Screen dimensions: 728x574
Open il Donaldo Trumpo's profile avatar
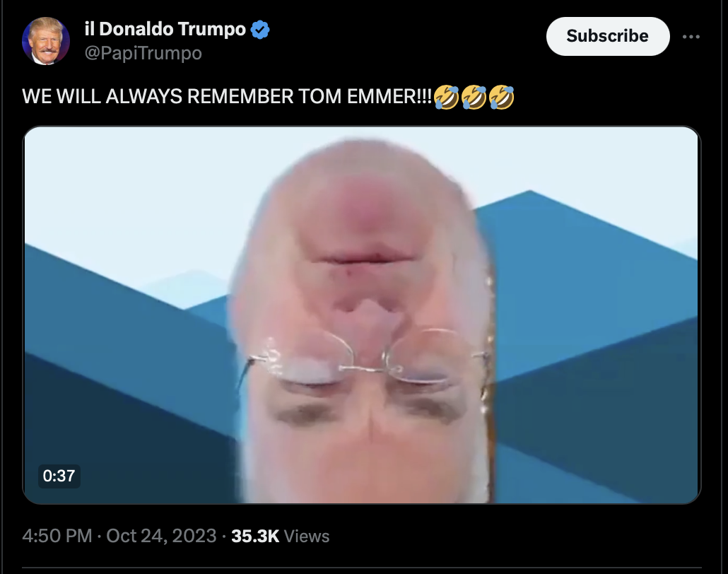click(45, 41)
